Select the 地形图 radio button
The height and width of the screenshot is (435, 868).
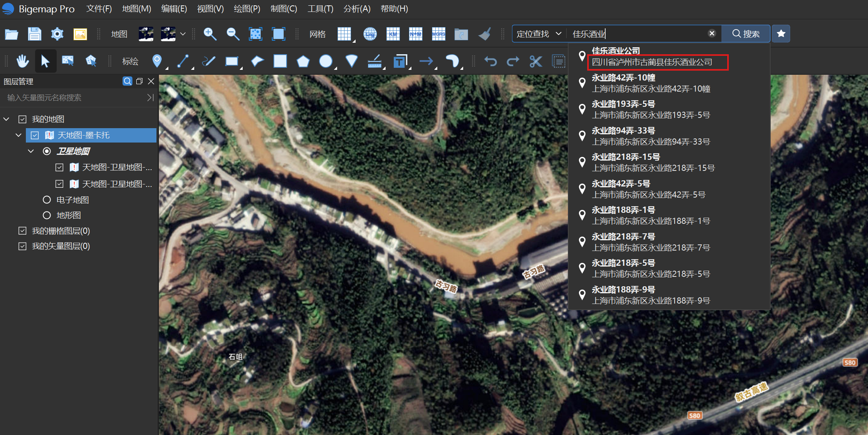(47, 215)
